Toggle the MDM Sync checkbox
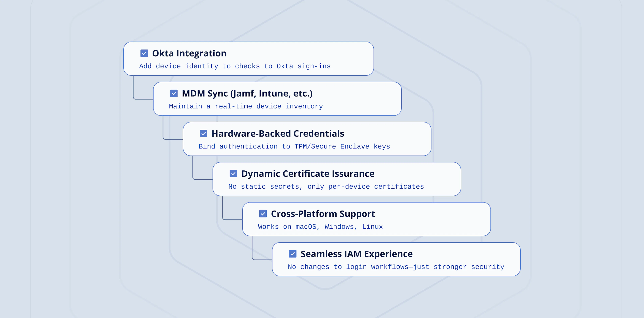The image size is (644, 318). (x=174, y=93)
